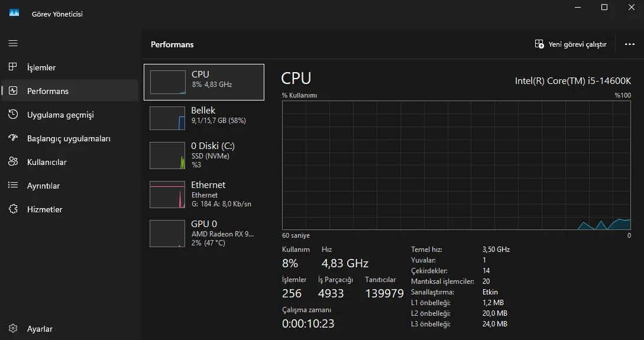Viewport: 644px width, 340px height.
Task: Minimize the Görev Yöneticisi window
Action: click(577, 7)
